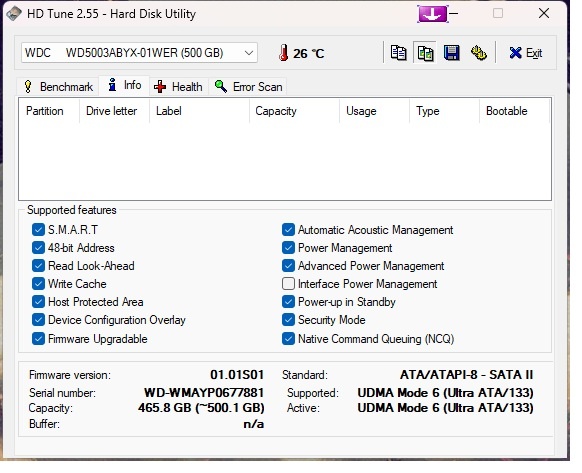This screenshot has height=473, width=582.
Task: Enable Interface Power Management checkbox
Action: pos(288,284)
